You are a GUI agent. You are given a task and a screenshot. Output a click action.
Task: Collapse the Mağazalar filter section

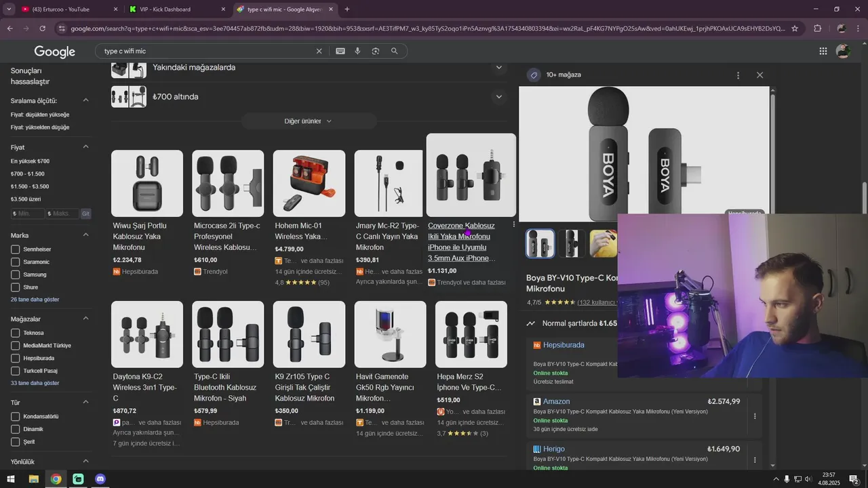coord(86,319)
